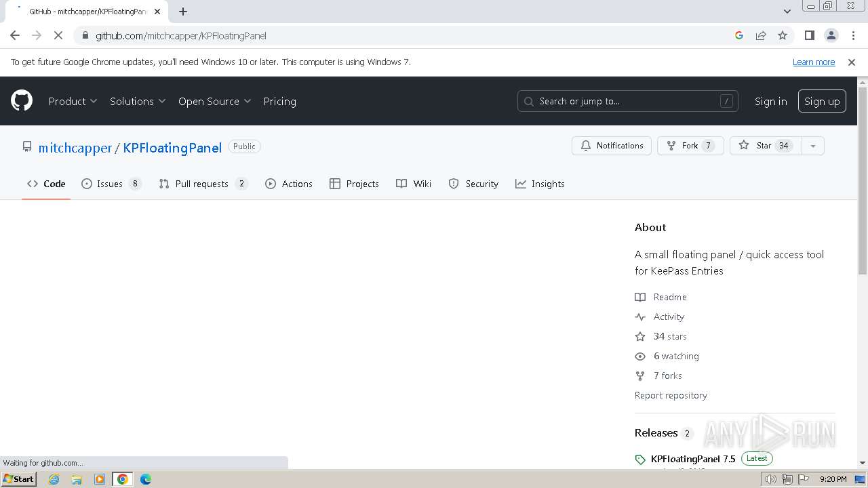Toggle the Chrome side panel icon

pyautogui.click(x=809, y=35)
